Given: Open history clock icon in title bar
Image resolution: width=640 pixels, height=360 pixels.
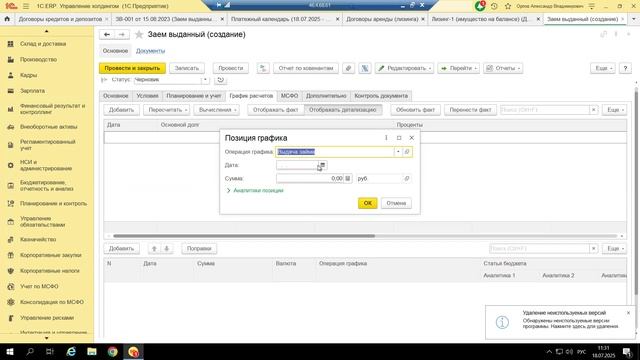Looking at the screenshot, I should click(x=494, y=6).
